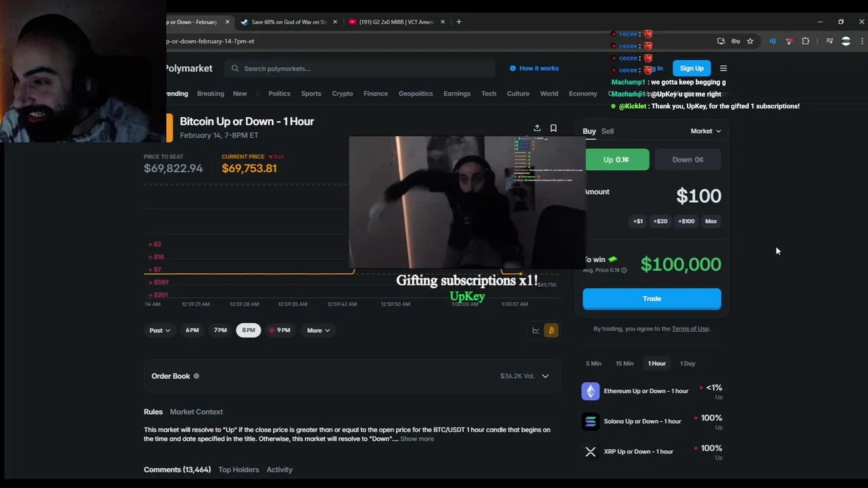Open the Activity tab
Screen dimensions: 868x488
coord(279,470)
